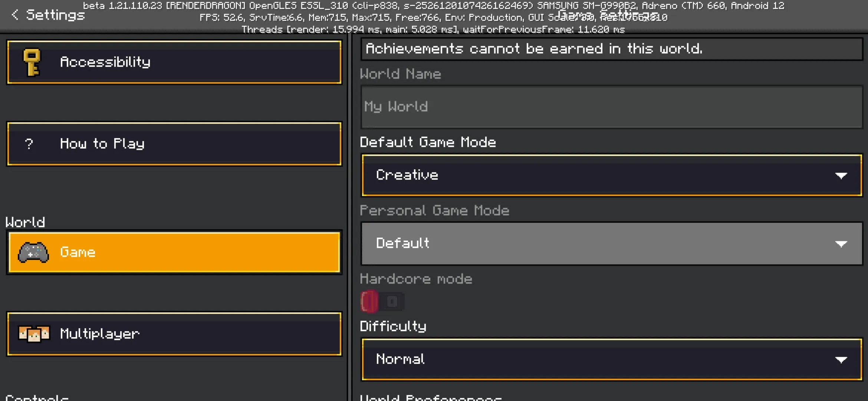The height and width of the screenshot is (401, 868).
Task: Switch to the Multiplayer settings tab
Action: click(x=174, y=333)
